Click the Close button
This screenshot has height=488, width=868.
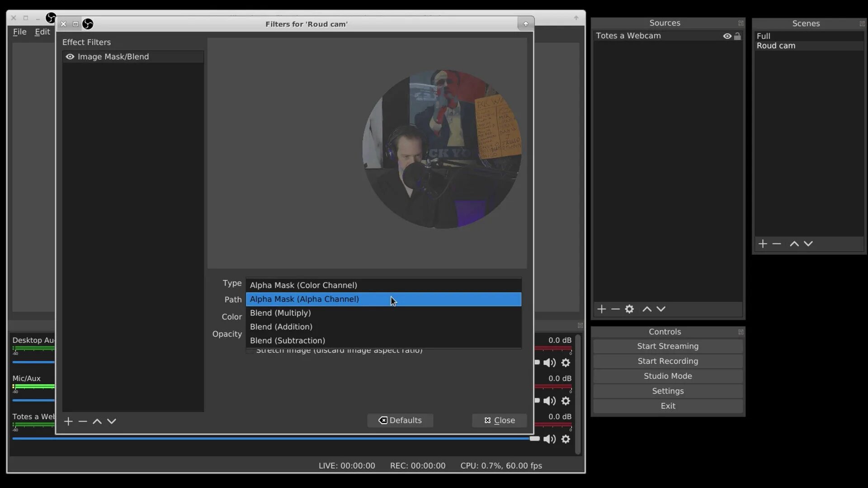click(x=499, y=420)
